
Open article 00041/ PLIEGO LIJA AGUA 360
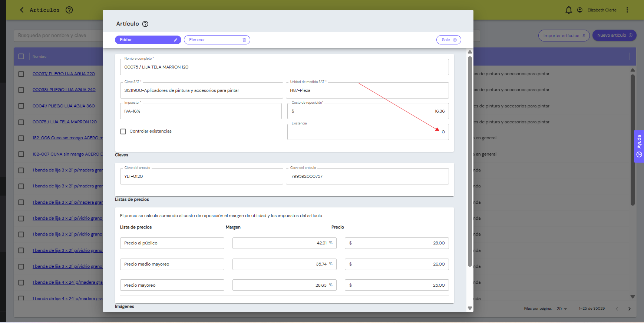tap(63, 106)
